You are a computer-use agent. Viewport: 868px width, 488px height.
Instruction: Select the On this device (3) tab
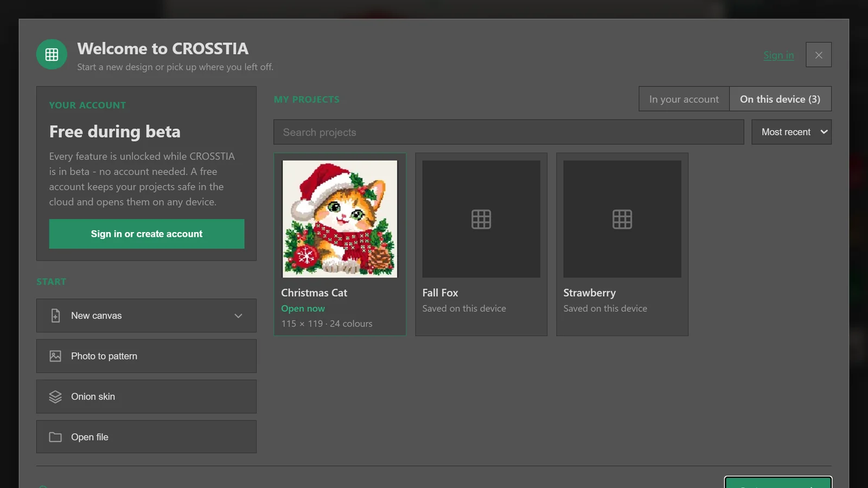click(780, 99)
